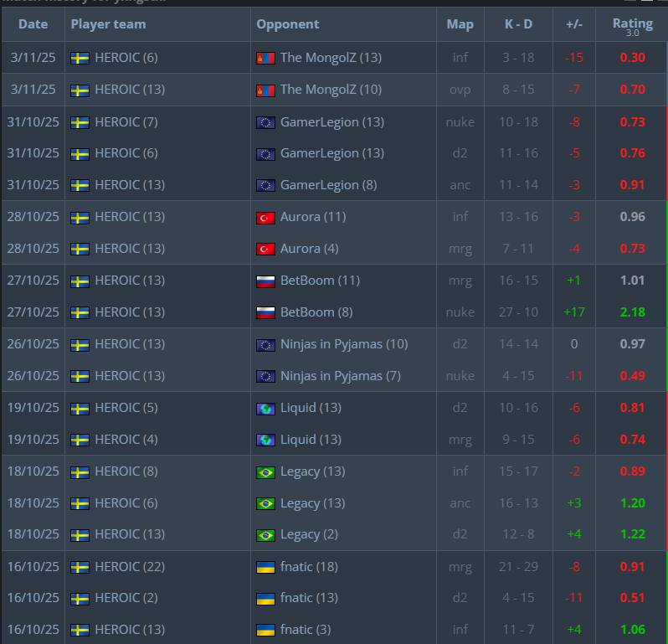Click the EU flag beside GamerLegion (13) on nuke

pyautogui.click(x=265, y=123)
